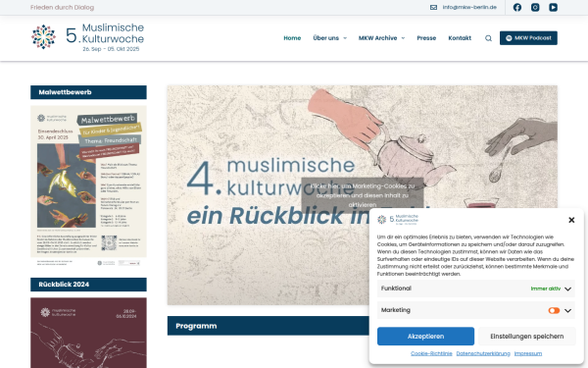588x368 pixels.
Task: Click the Programm section heading
Action: click(x=269, y=326)
